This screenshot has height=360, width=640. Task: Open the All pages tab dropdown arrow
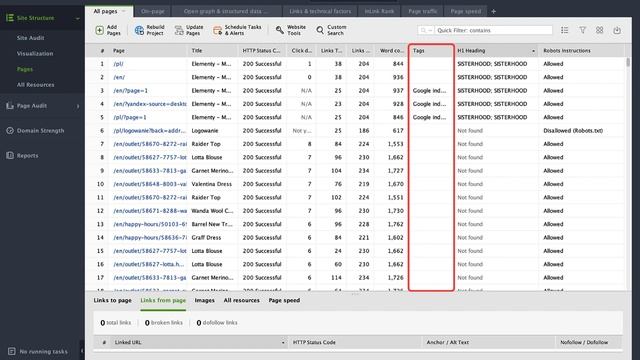124,11
